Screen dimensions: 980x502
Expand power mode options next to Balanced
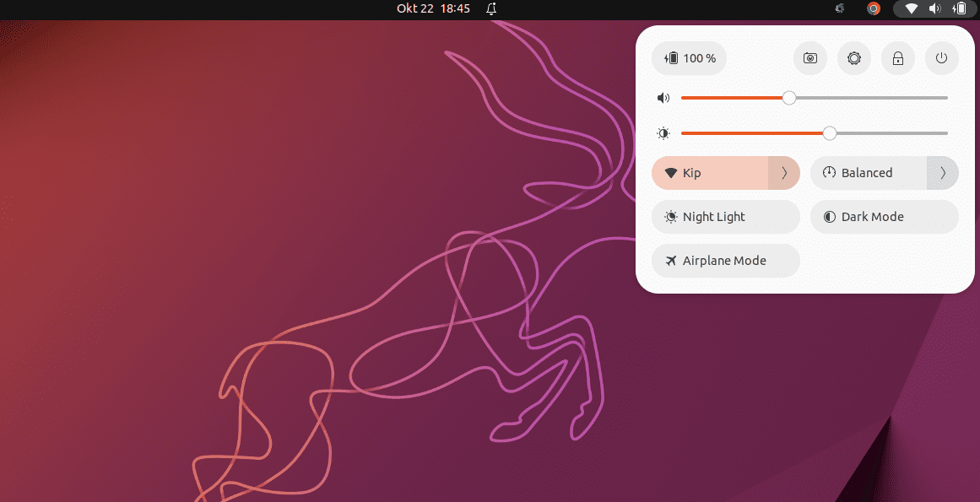click(x=943, y=173)
